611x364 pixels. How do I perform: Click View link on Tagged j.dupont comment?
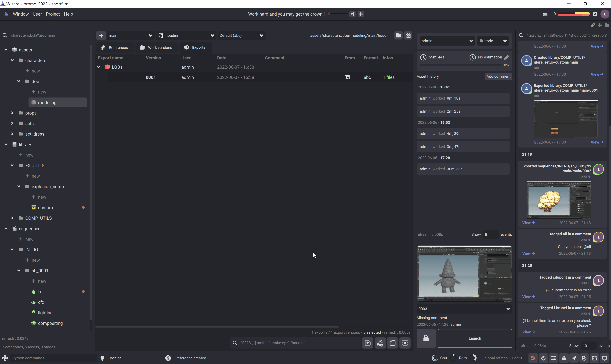tap(528, 297)
